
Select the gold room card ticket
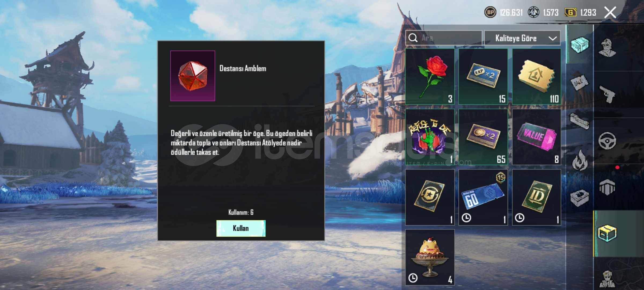point(536,77)
